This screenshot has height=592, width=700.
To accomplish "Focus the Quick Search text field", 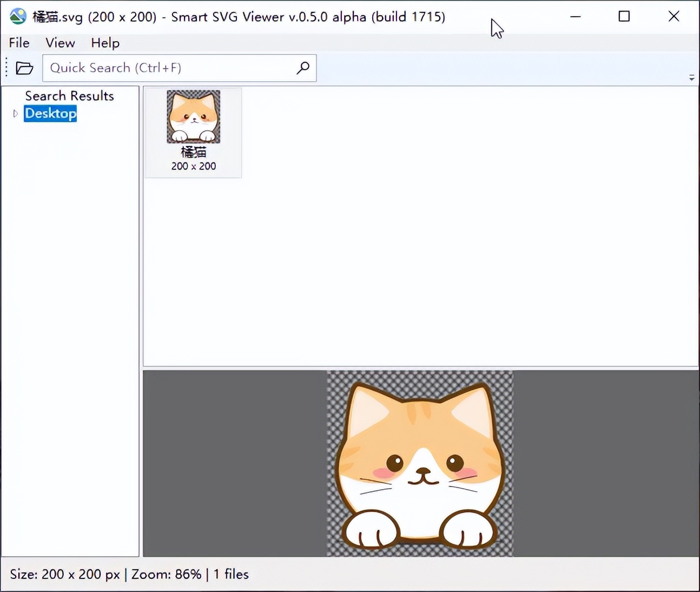I will point(168,68).
